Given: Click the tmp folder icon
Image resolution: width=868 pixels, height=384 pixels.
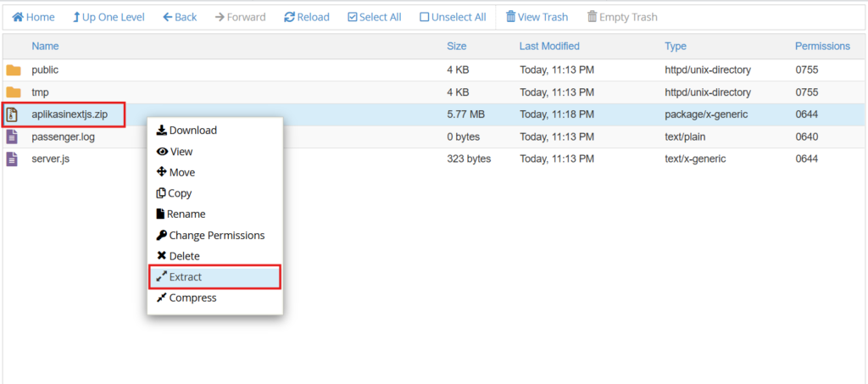Looking at the screenshot, I should pos(13,92).
